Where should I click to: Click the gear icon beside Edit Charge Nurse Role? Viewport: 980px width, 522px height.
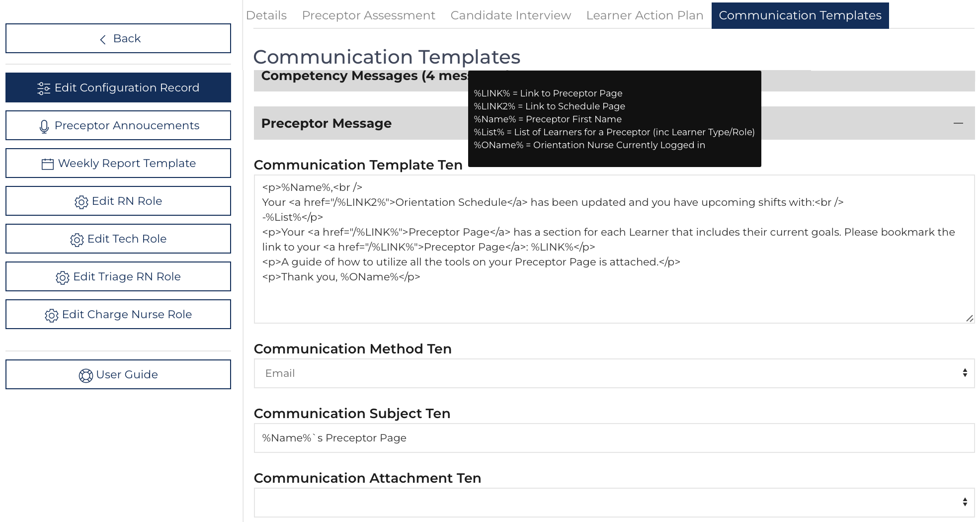click(x=52, y=315)
